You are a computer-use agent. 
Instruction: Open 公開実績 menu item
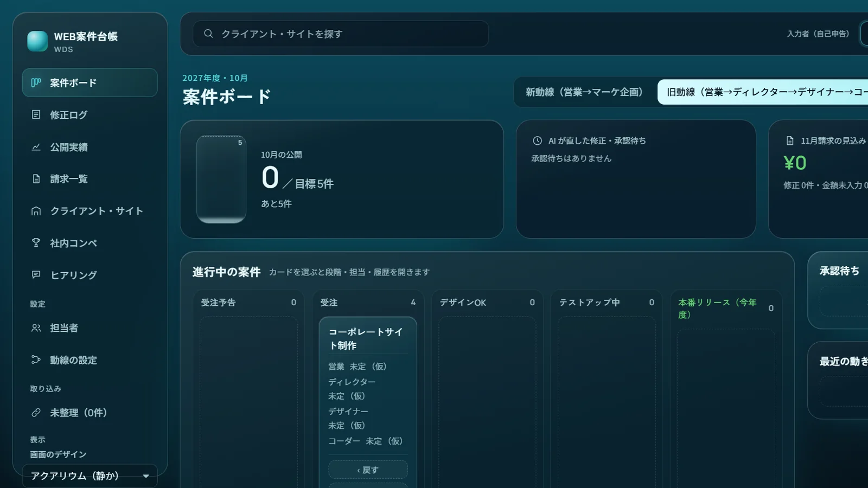tap(90, 147)
